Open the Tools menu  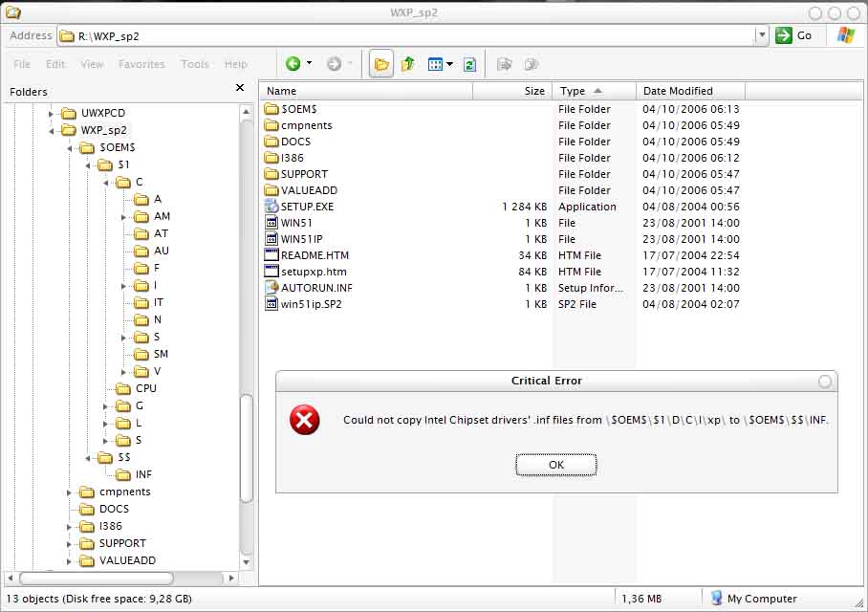click(195, 64)
